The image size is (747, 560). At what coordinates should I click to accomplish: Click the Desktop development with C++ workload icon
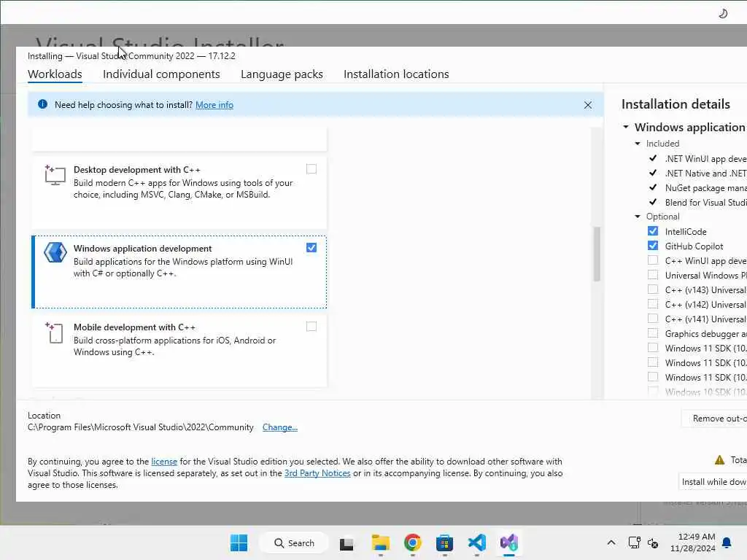click(x=55, y=175)
